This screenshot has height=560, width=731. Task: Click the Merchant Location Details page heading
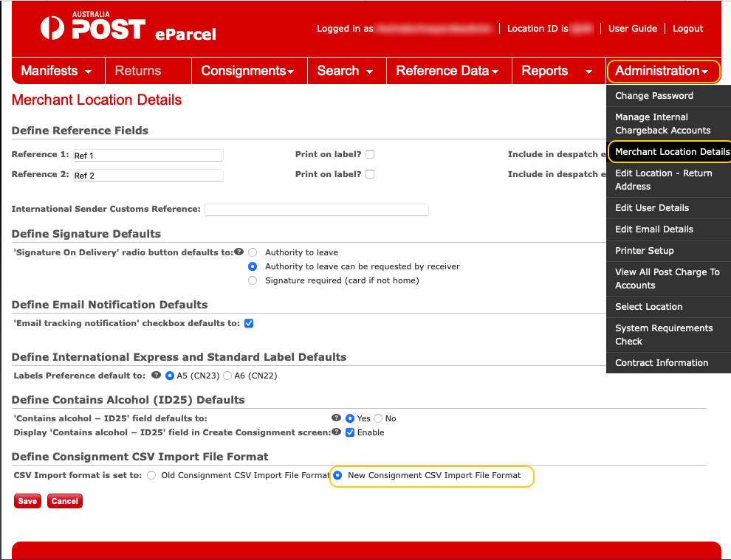[97, 100]
